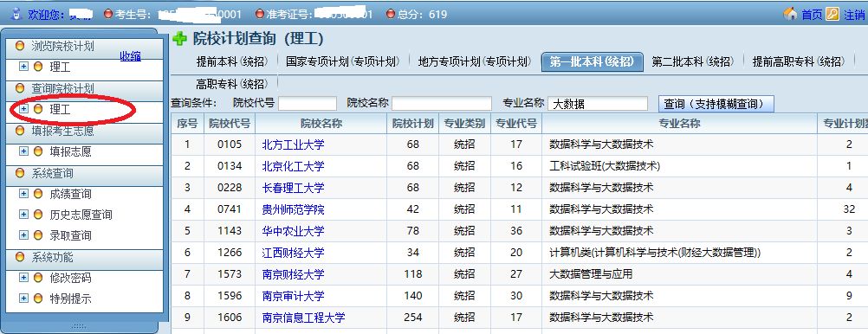
Task: Expand the 录取查询 tree node
Action: point(23,235)
